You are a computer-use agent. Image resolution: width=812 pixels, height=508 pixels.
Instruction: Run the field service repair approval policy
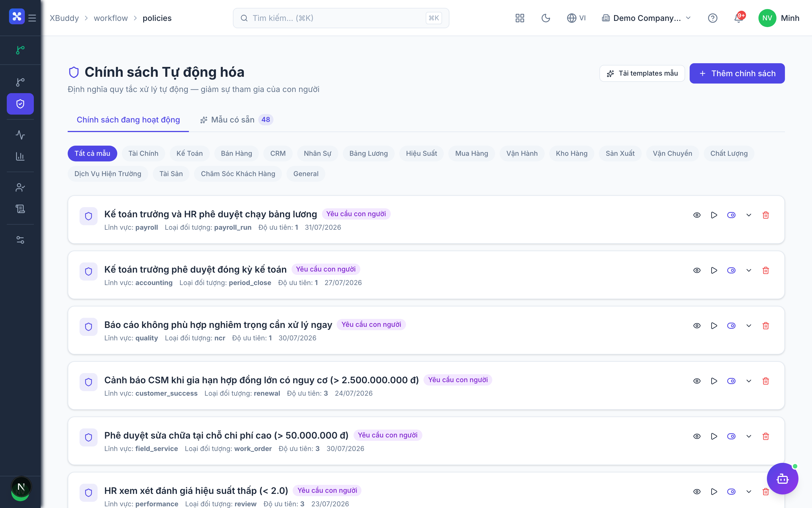tap(714, 436)
